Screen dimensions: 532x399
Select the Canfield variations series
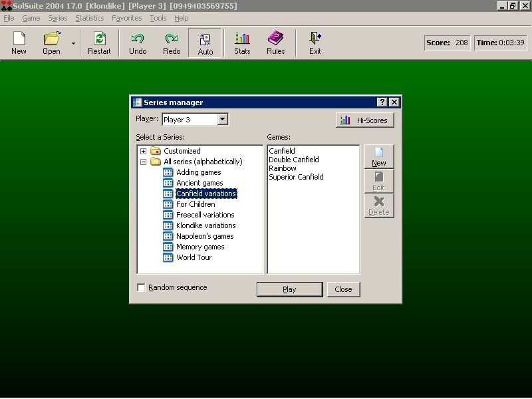coord(206,194)
